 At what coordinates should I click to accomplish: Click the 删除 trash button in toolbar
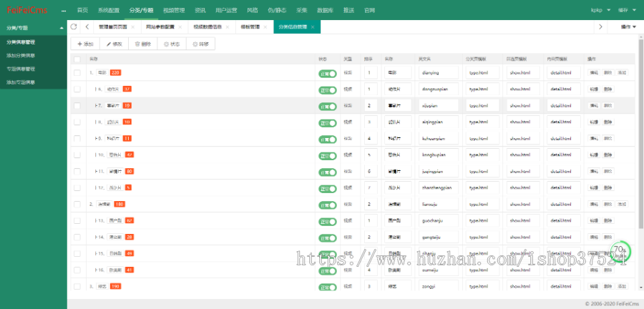[x=143, y=44]
